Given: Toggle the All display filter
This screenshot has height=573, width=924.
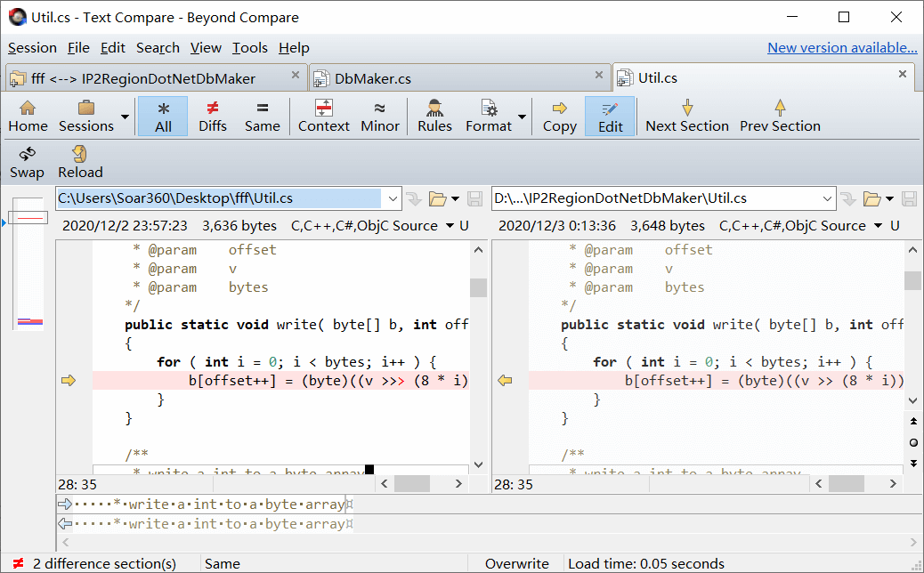Looking at the screenshot, I should (163, 116).
